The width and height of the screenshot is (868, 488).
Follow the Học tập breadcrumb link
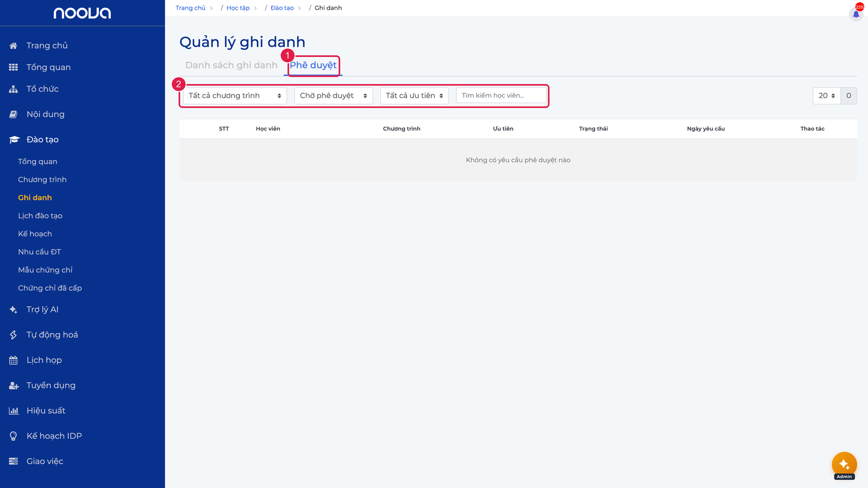click(238, 8)
